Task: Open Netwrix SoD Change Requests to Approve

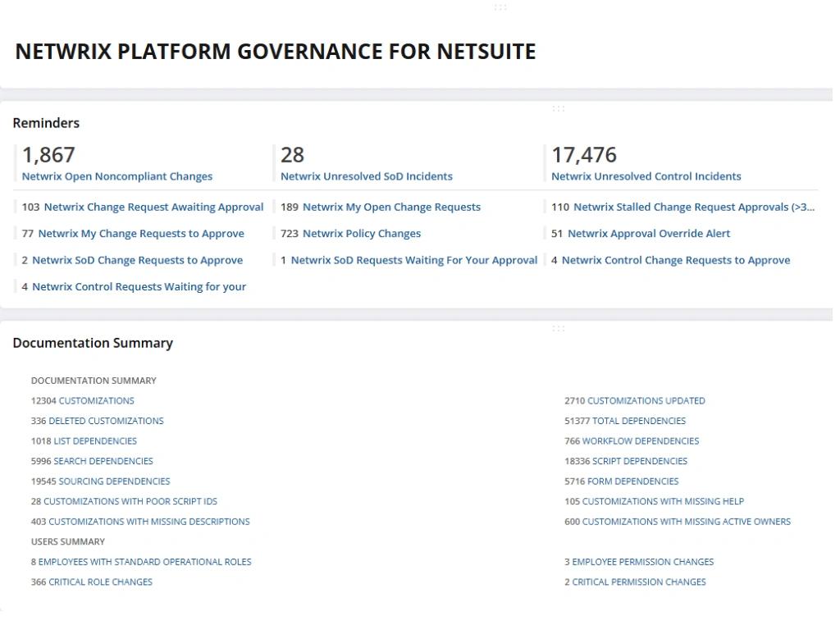Action: pyautogui.click(x=138, y=260)
